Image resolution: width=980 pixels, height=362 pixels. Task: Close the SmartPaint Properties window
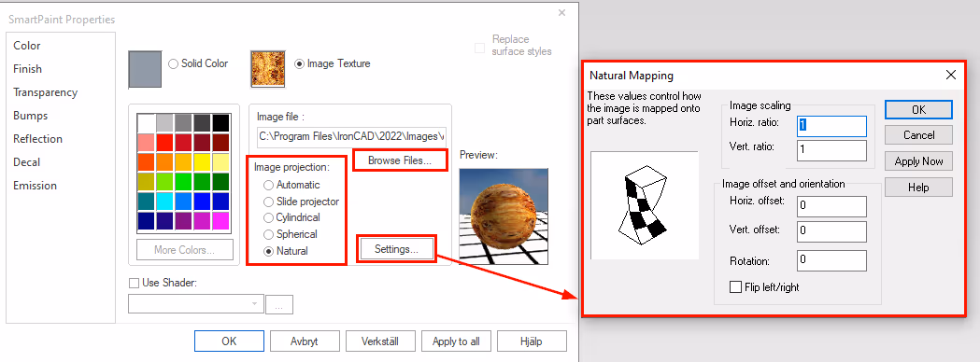tap(561, 12)
